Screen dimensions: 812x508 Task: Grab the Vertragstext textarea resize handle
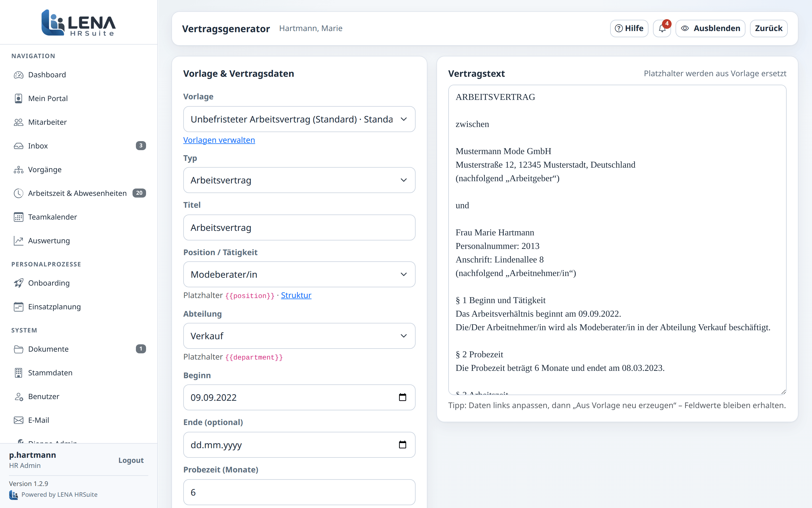tap(783, 392)
